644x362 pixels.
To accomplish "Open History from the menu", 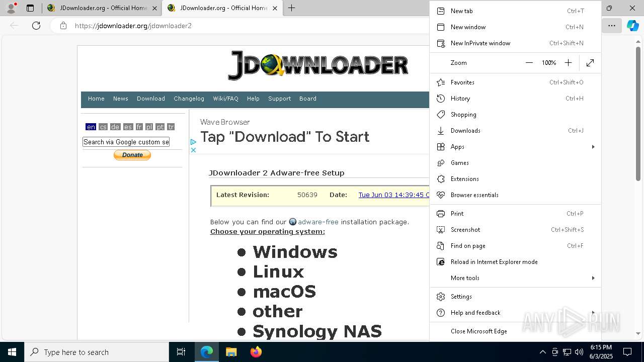I will coord(515,99).
